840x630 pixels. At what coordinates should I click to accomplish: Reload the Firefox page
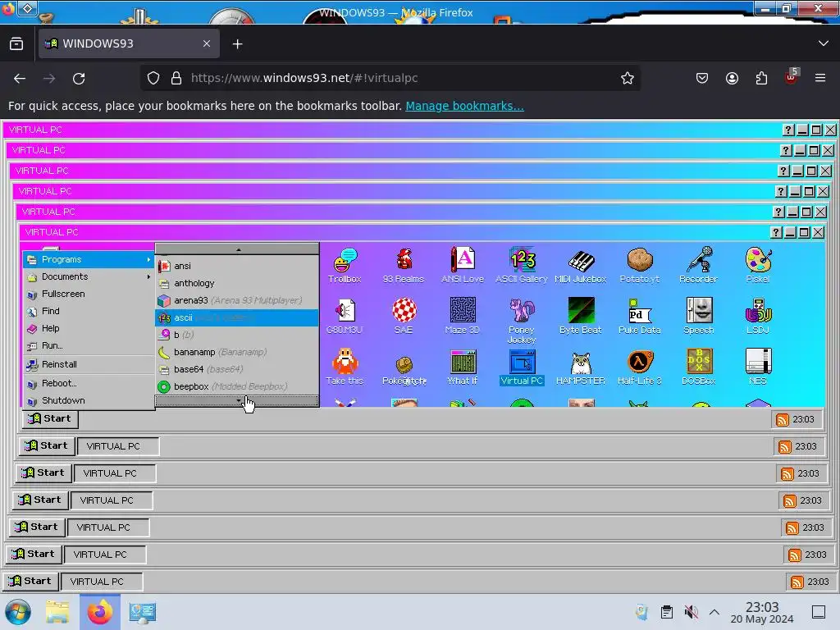(79, 78)
